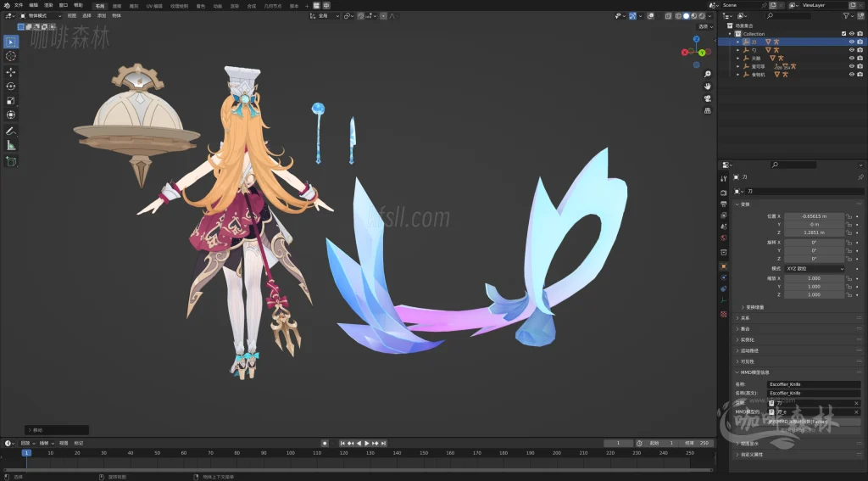
Task: Select the Scale tool
Action: [10, 100]
